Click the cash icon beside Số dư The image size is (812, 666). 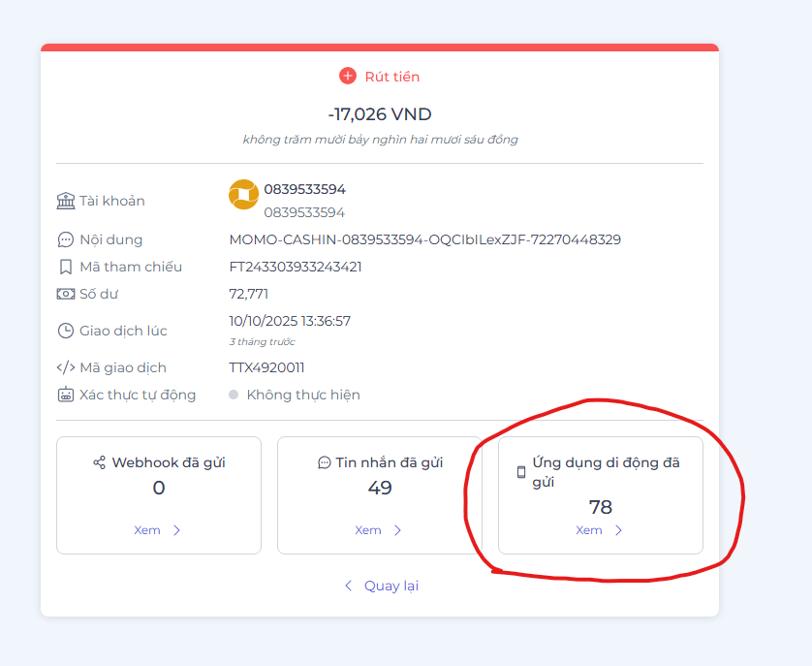(x=66, y=294)
